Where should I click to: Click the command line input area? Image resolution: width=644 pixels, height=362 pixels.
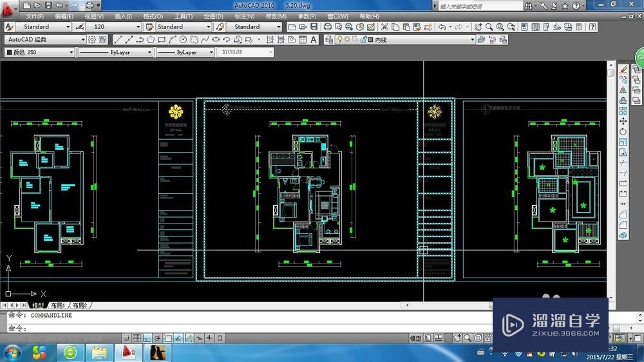[x=251, y=329]
